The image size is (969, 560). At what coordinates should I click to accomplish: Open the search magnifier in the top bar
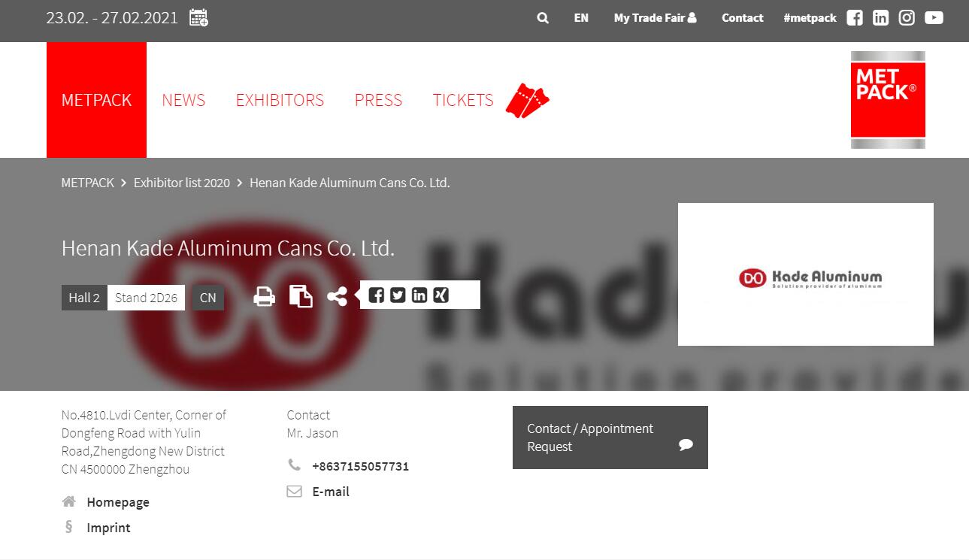tap(543, 18)
